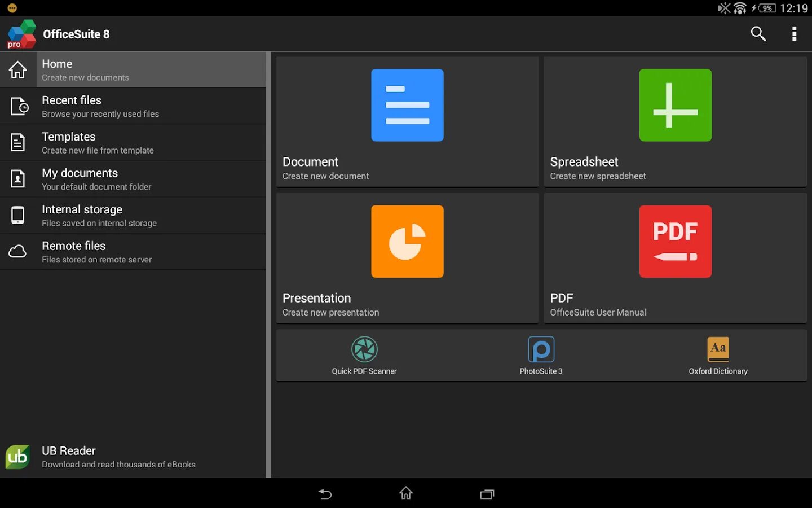Open My documents folder
Screen dimensions: 812x508
(133, 178)
